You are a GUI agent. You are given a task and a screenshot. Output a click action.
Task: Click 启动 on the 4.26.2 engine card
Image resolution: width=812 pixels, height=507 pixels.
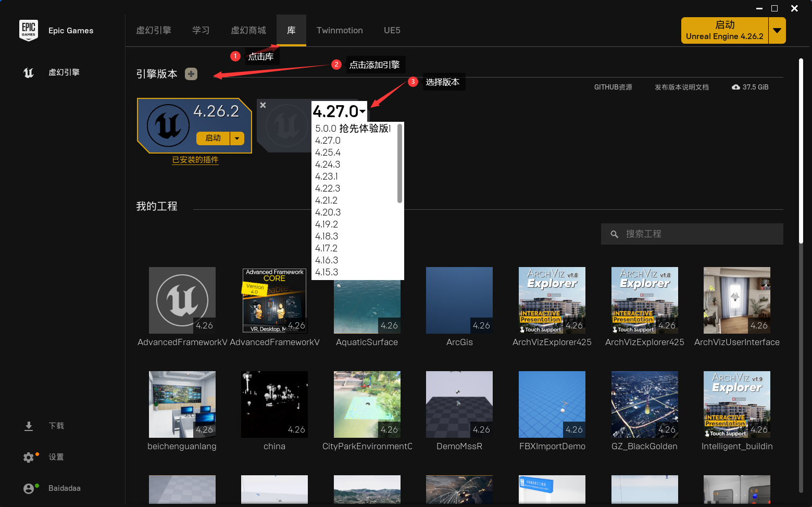tap(213, 138)
